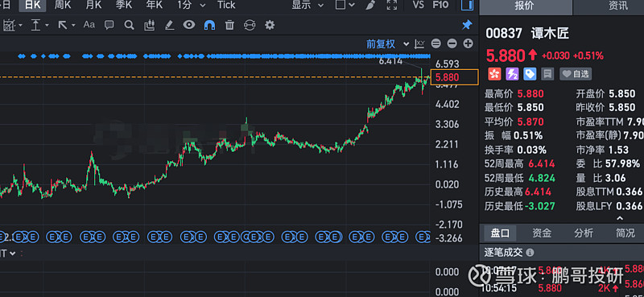
Task: Open drawing settings gear icon
Action: tap(270, 26)
